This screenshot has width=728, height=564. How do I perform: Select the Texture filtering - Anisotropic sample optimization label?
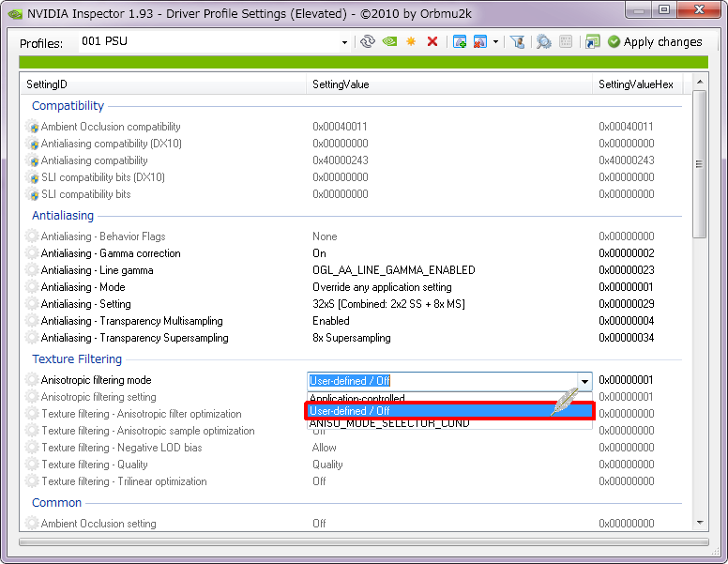pyautogui.click(x=148, y=431)
